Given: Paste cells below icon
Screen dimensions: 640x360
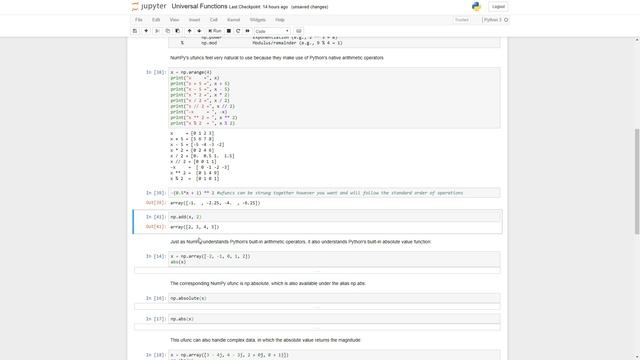Looking at the screenshot, I should (x=178, y=31).
